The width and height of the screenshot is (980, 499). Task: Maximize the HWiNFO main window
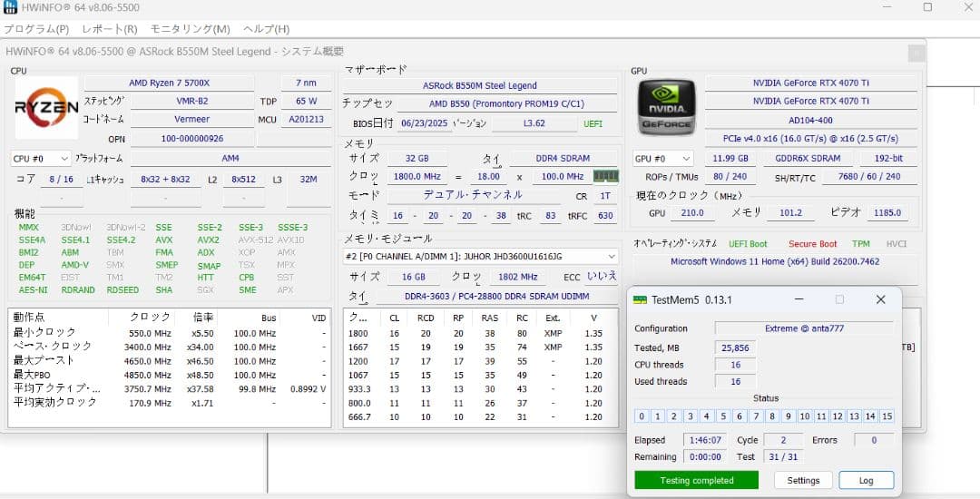point(928,7)
